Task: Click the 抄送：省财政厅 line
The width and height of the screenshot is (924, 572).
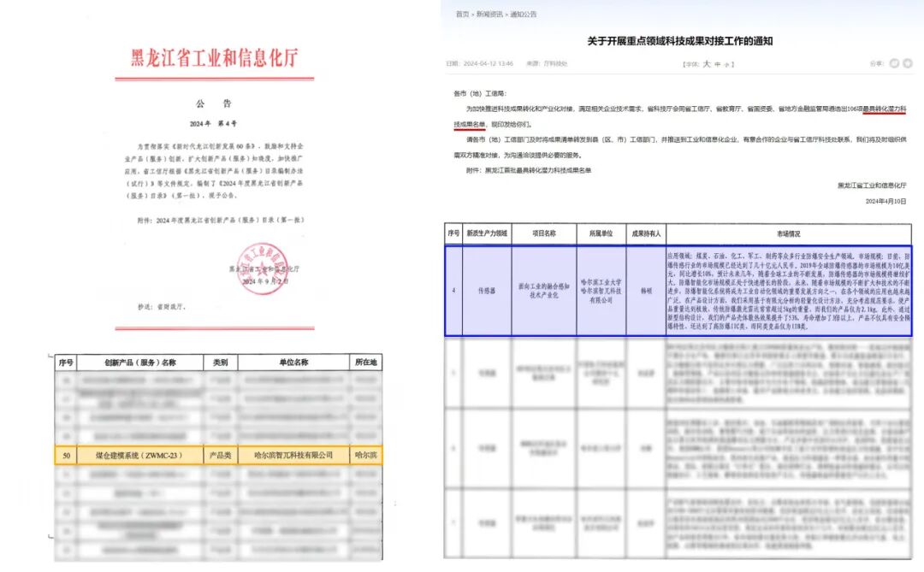Action: click(x=162, y=307)
